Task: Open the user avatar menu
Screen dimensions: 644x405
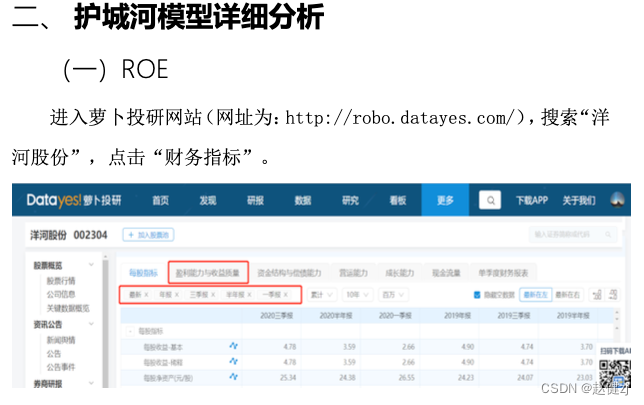Action: pyautogui.click(x=617, y=200)
